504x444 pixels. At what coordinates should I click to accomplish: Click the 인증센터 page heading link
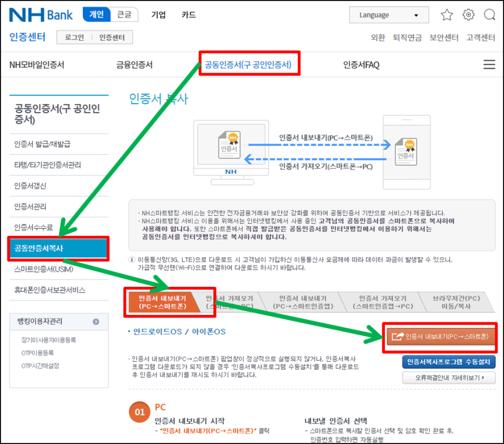coord(27,37)
